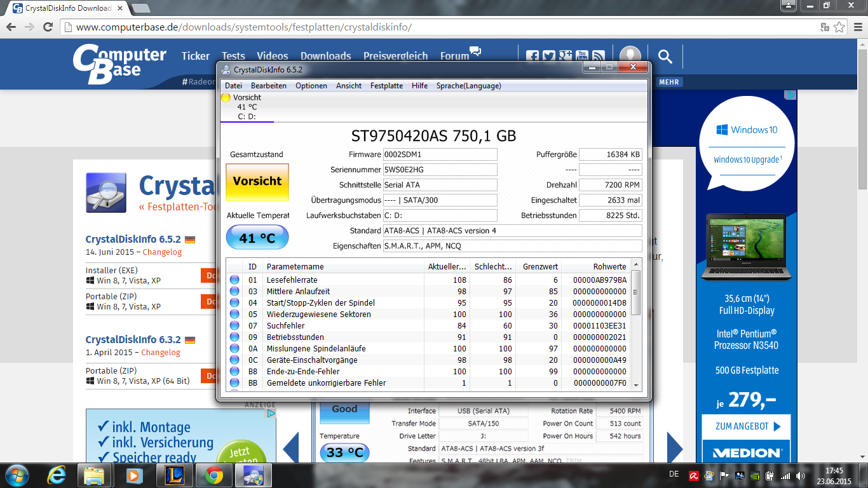Click the MEHR button on ComputerBase

tap(668, 82)
